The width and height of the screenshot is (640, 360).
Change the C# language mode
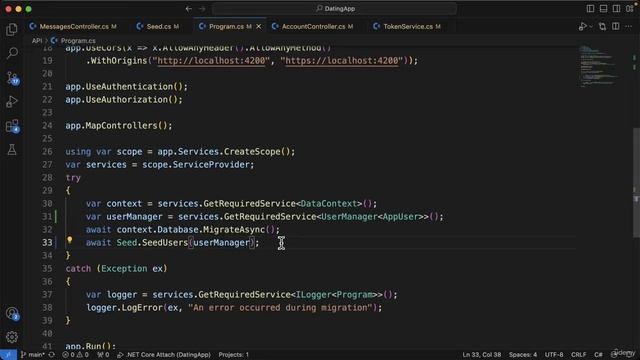coord(598,355)
